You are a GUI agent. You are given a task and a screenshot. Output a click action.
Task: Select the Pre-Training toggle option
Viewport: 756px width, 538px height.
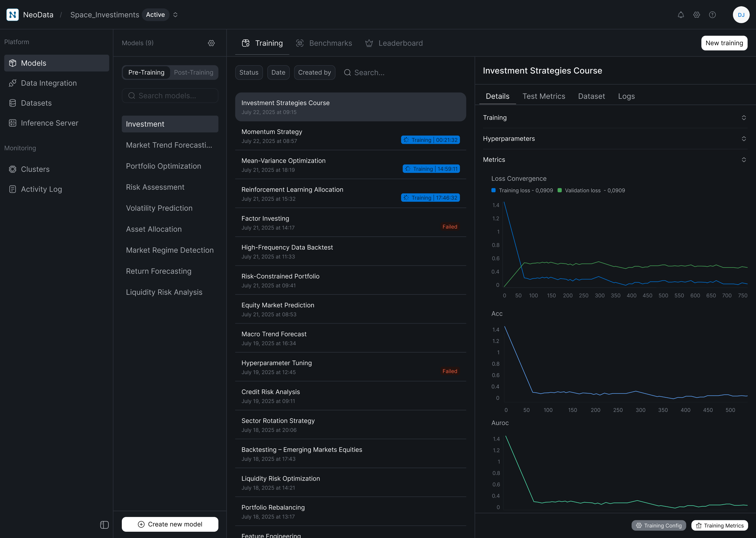pos(146,73)
